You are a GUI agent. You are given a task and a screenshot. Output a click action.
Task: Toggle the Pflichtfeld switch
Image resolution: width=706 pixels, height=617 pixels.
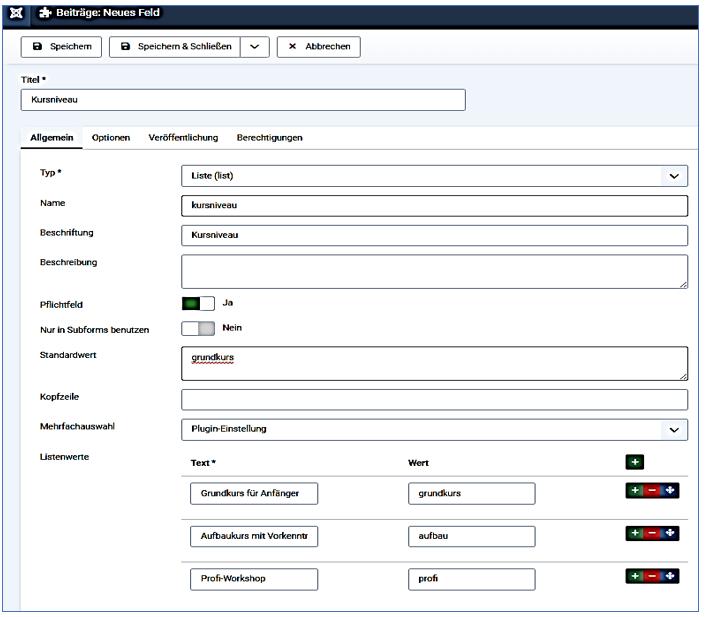pyautogui.click(x=198, y=303)
